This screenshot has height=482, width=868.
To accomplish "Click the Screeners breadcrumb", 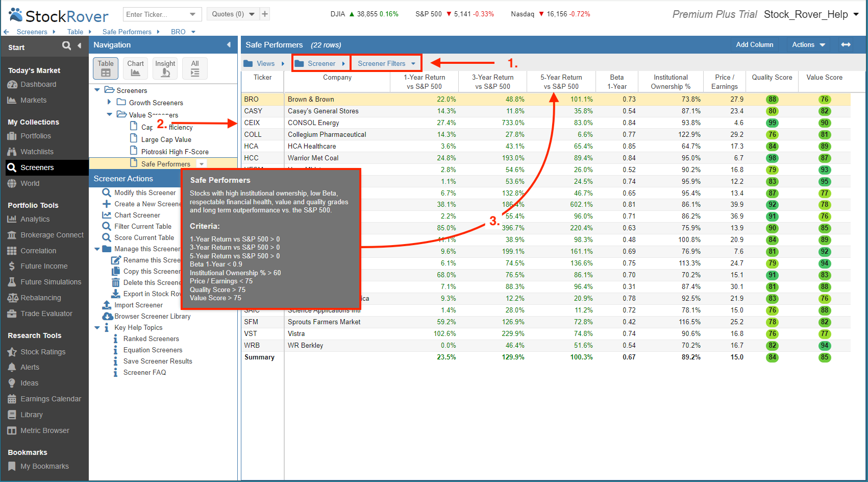I will pos(32,32).
